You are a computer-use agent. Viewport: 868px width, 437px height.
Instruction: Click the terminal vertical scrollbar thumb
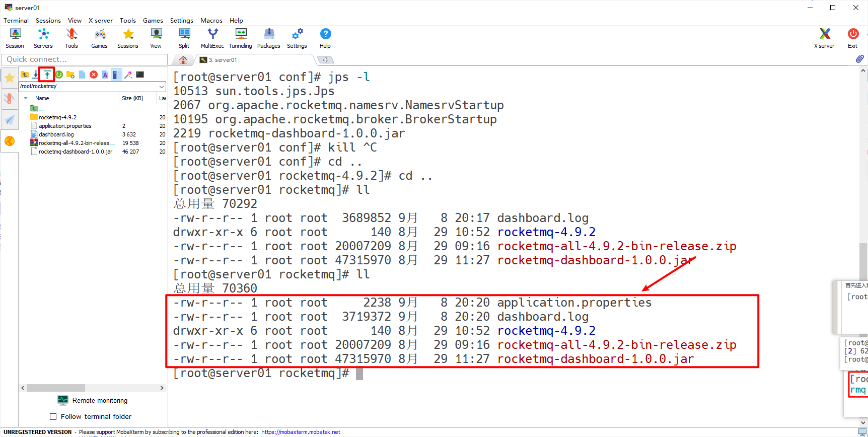(x=863, y=261)
